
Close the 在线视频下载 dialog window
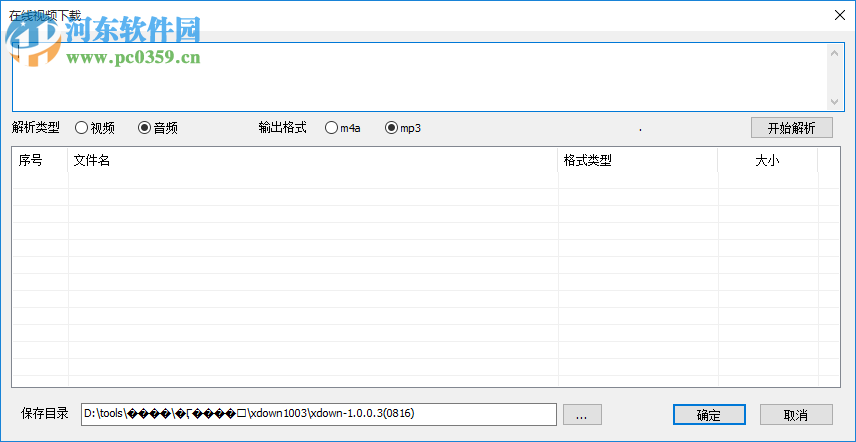click(840, 15)
